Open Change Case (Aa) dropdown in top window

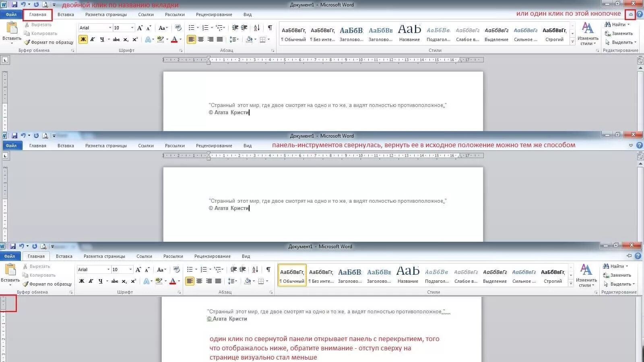(x=163, y=28)
